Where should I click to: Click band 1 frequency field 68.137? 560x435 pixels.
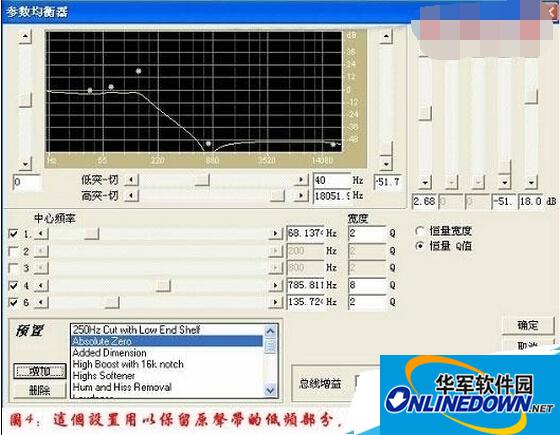(x=305, y=234)
